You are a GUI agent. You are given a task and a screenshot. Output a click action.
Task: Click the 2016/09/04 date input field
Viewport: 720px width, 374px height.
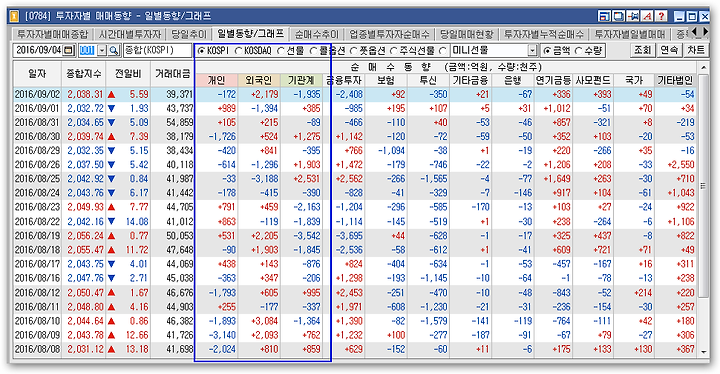[x=38, y=50]
